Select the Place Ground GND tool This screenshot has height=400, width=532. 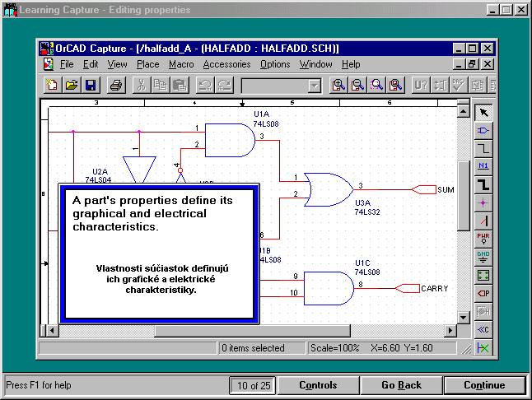[x=483, y=256]
